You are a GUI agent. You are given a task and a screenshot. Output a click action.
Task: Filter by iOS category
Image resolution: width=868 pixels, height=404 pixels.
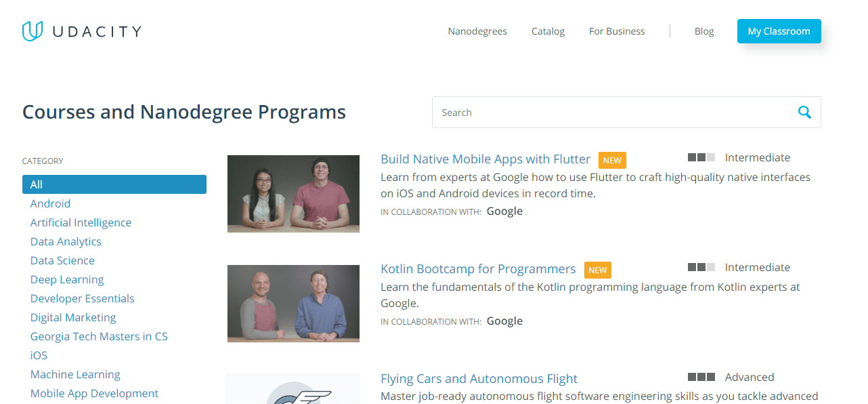click(39, 355)
